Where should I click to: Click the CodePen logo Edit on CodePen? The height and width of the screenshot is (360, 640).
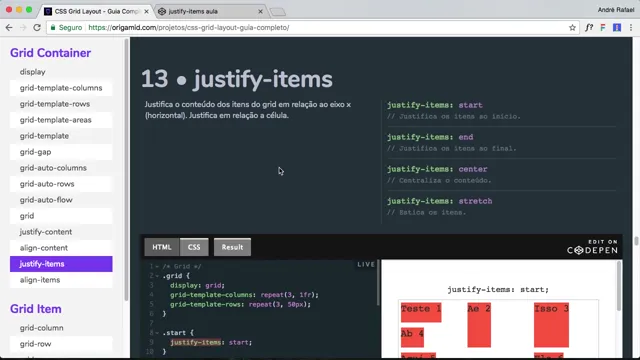click(x=592, y=247)
